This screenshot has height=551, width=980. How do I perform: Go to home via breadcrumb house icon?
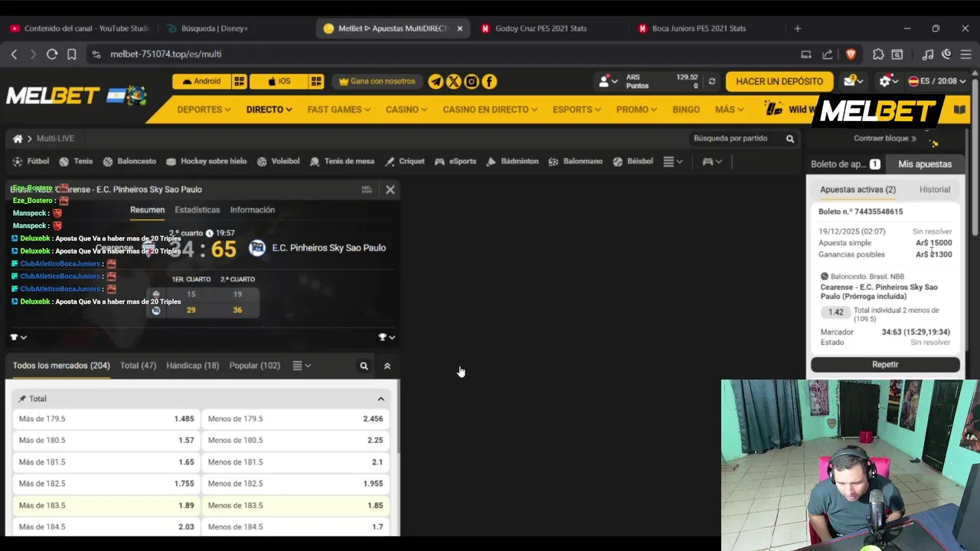point(18,139)
